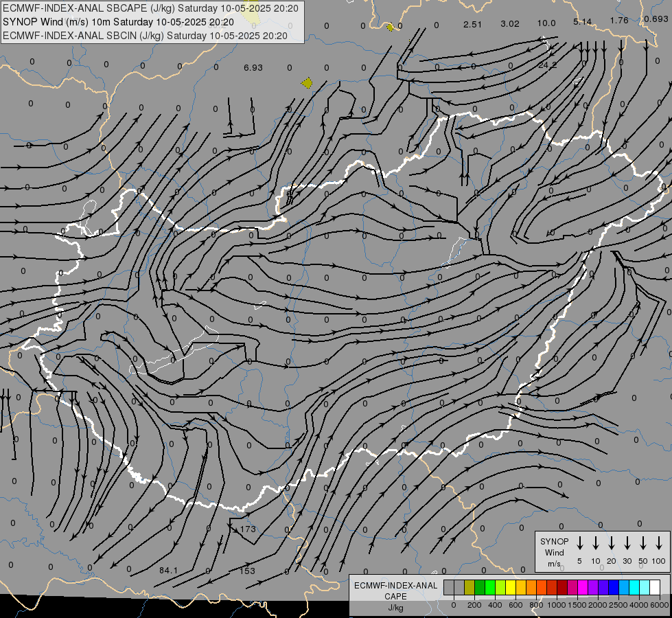The height and width of the screenshot is (618, 672).
Task: Click the 10.0 value along top edge
Action: [546, 23]
